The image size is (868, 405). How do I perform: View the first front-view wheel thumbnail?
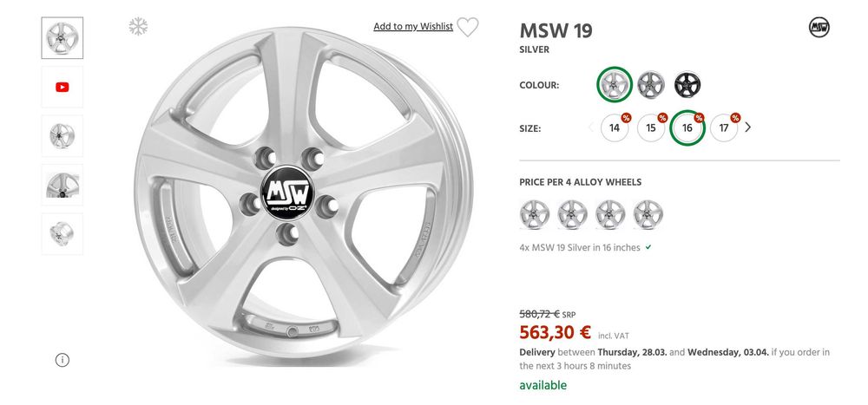62,38
